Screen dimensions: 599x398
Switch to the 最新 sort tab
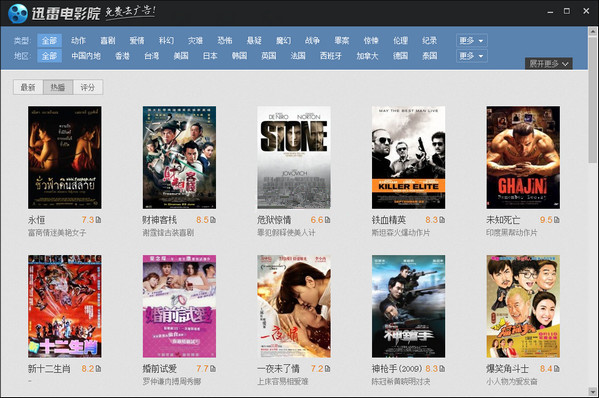click(x=28, y=87)
